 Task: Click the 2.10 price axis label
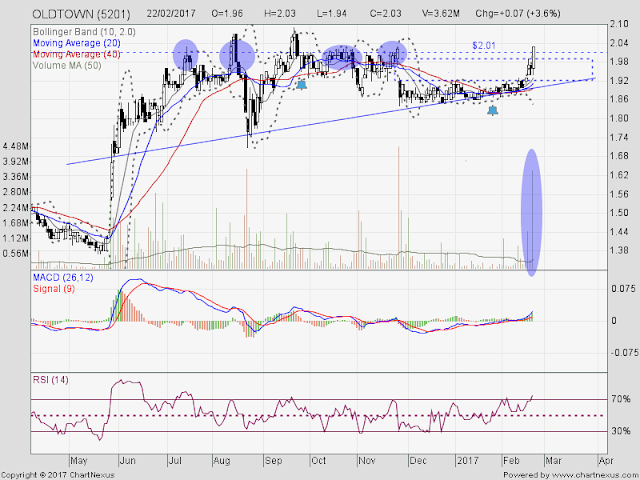(x=619, y=24)
